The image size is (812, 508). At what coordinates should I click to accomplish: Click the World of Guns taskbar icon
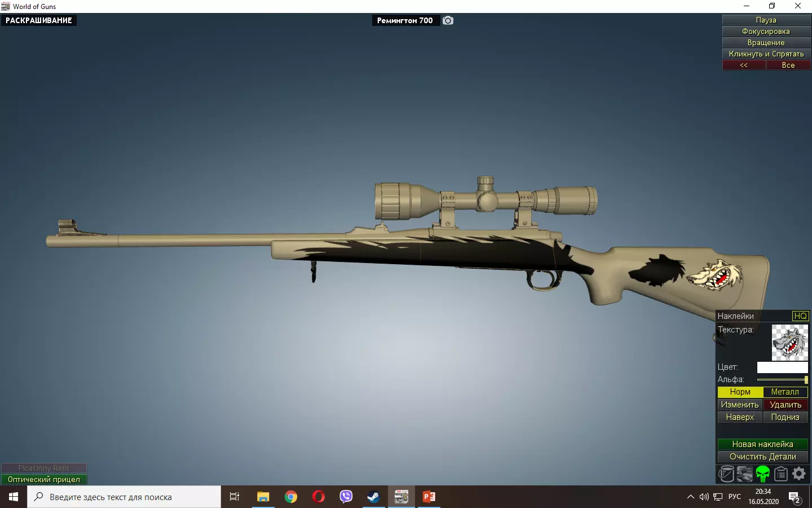(401, 497)
